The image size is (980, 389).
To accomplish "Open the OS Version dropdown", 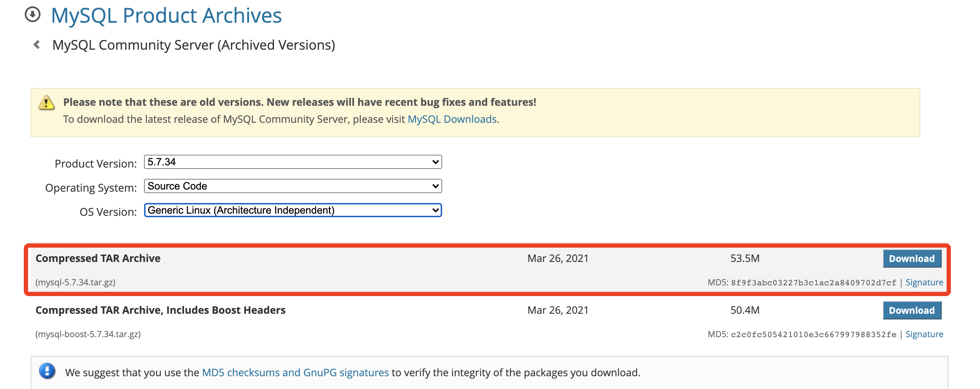I will 293,210.
